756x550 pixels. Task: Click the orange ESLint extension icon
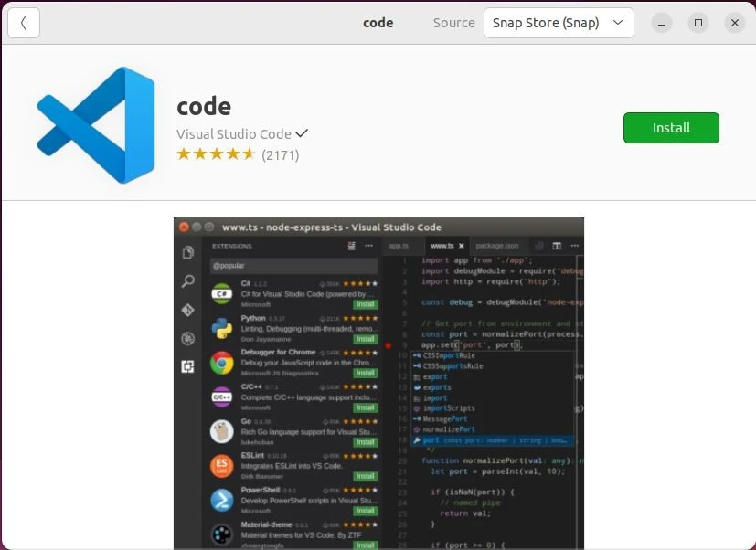point(221,466)
